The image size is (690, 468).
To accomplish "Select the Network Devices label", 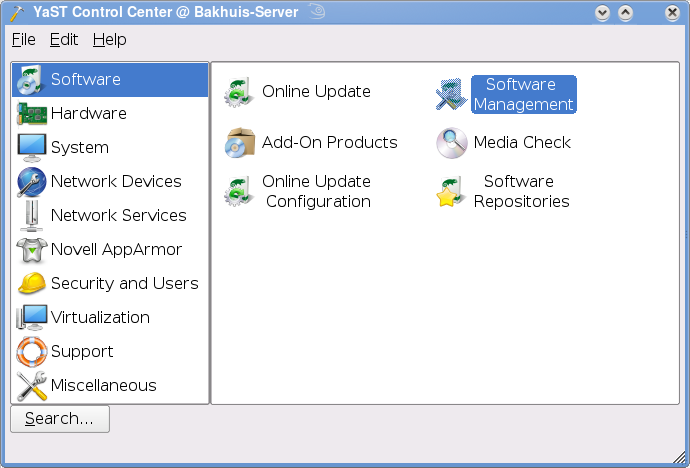I will coord(116,182).
